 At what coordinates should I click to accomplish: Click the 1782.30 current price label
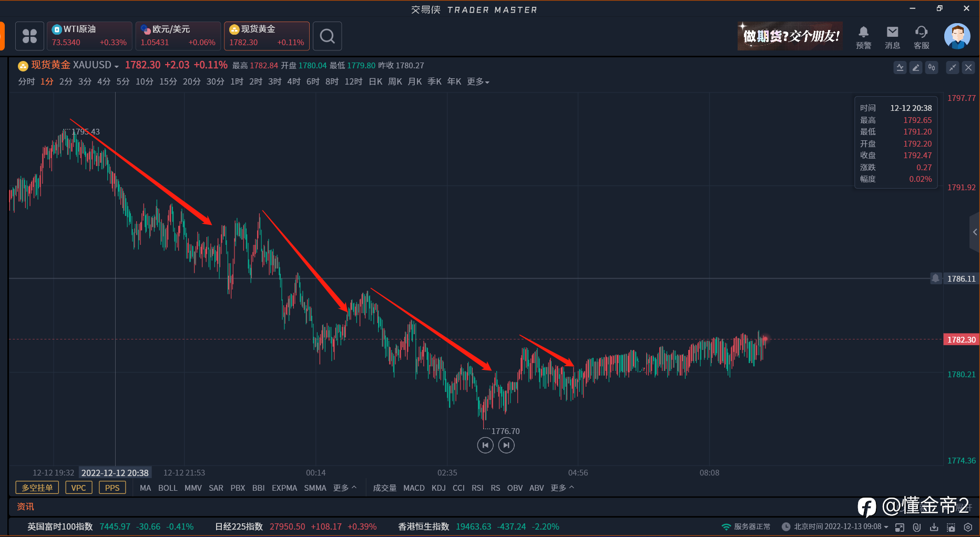[961, 339]
